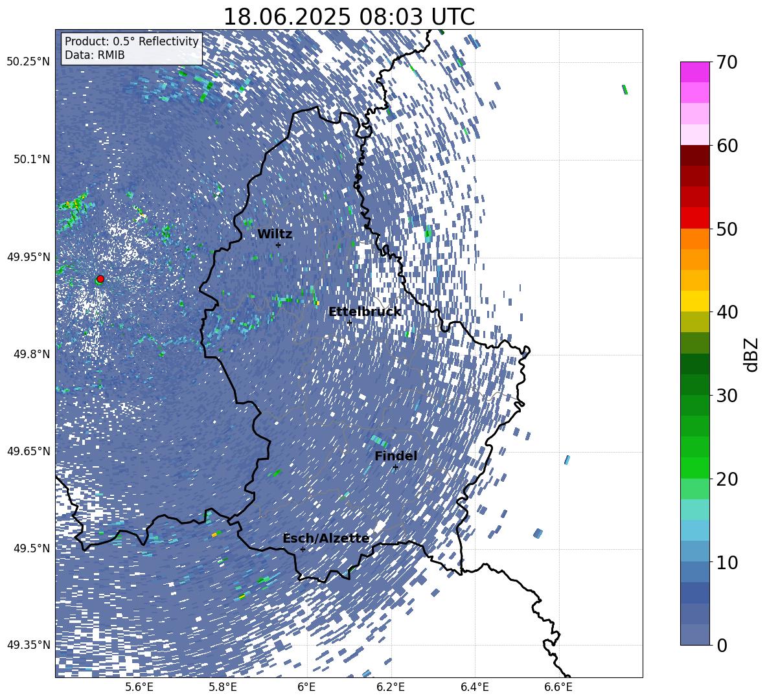Image resolution: width=767 pixels, height=700 pixels.
Task: Click the 20 tick on colorbar
Action: point(727,479)
